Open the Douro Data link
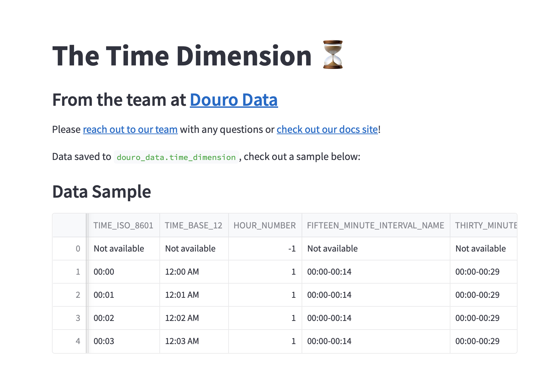Viewport: 543px width, 392px height. point(233,100)
